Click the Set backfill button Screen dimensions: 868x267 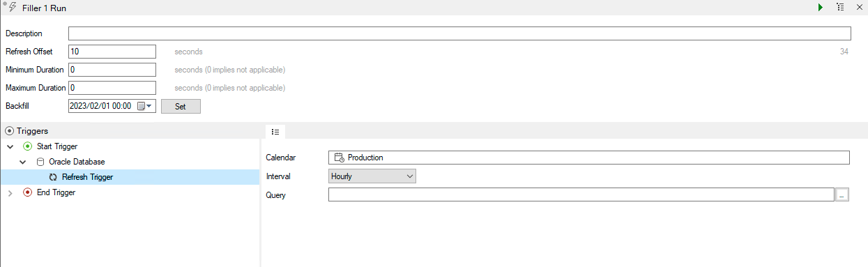pyautogui.click(x=181, y=106)
